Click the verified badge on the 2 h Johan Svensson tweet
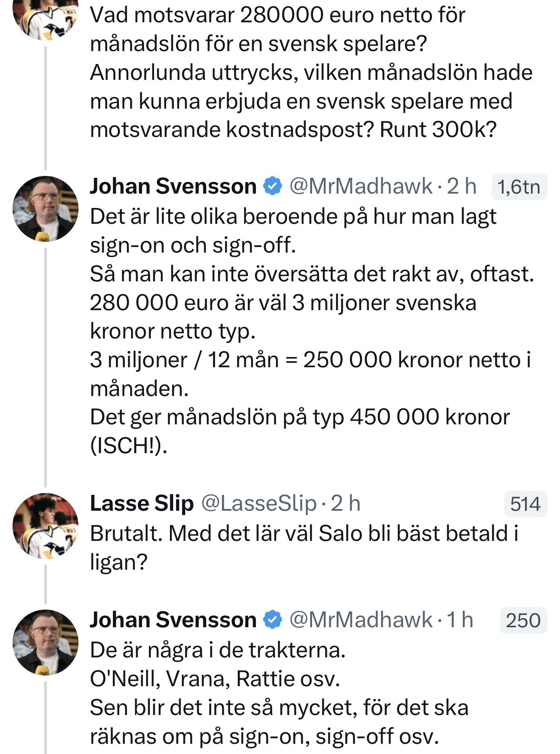560x754 pixels. click(273, 187)
